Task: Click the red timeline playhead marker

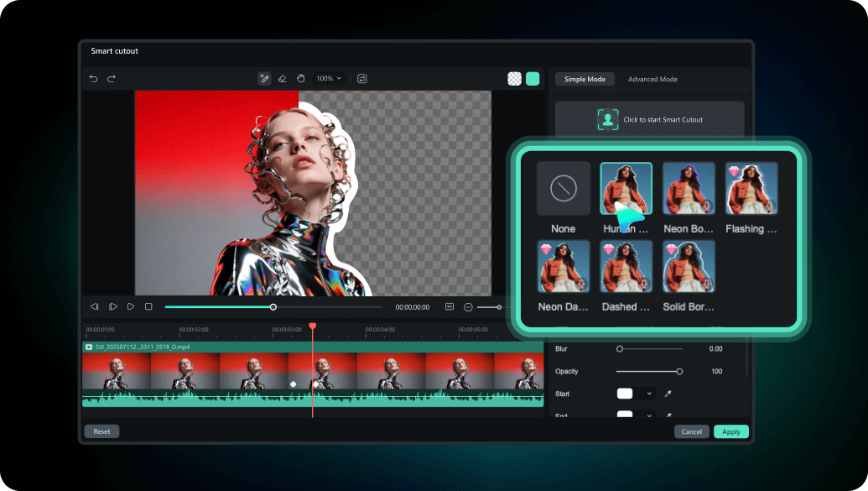Action: coord(313,326)
